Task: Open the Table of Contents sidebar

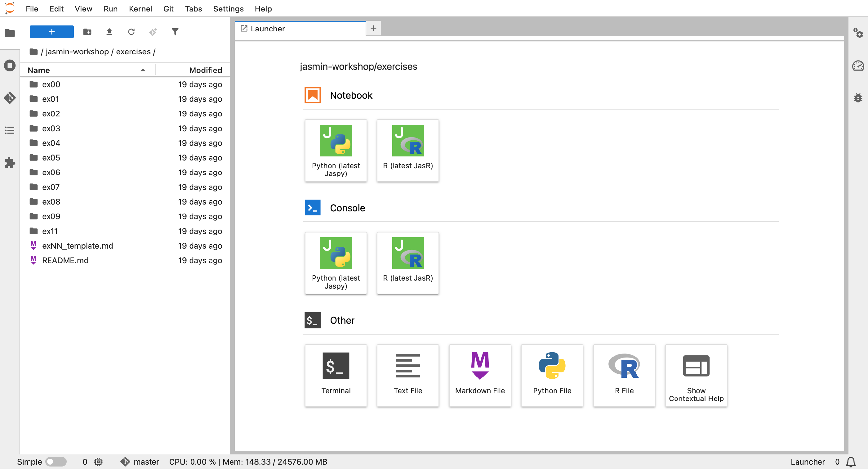Action: (10, 130)
